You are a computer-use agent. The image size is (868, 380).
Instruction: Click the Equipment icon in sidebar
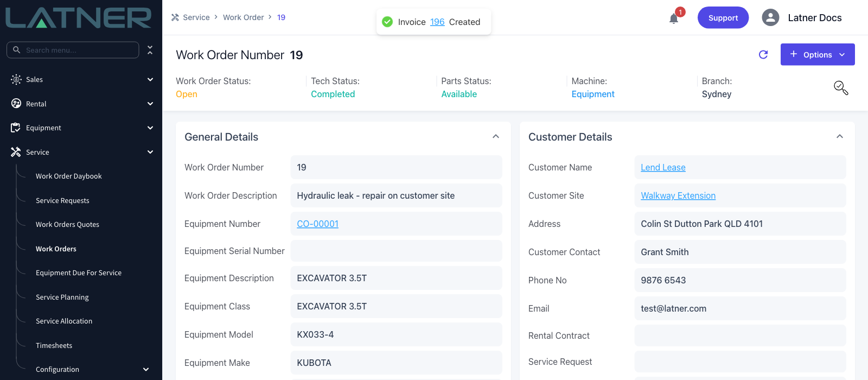[16, 128]
